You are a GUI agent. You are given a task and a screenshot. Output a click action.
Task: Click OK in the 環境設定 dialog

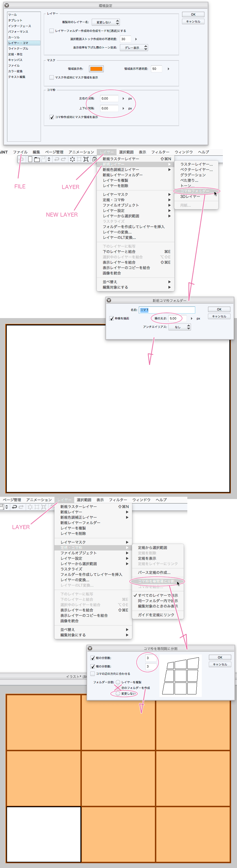pyautogui.click(x=193, y=14)
